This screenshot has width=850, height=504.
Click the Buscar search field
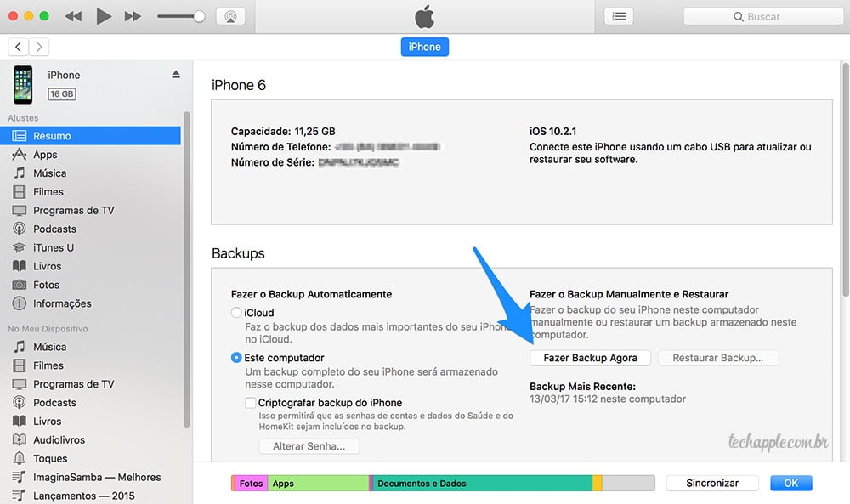point(762,16)
